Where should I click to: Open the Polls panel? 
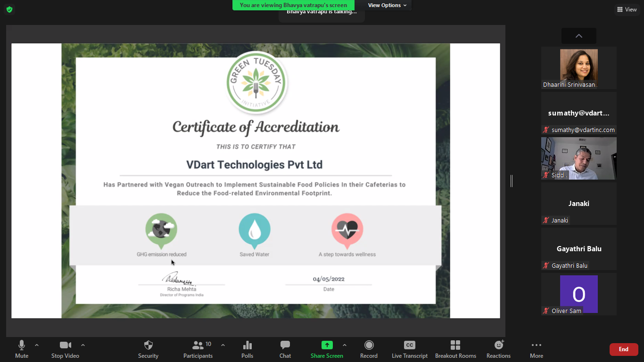(x=248, y=349)
